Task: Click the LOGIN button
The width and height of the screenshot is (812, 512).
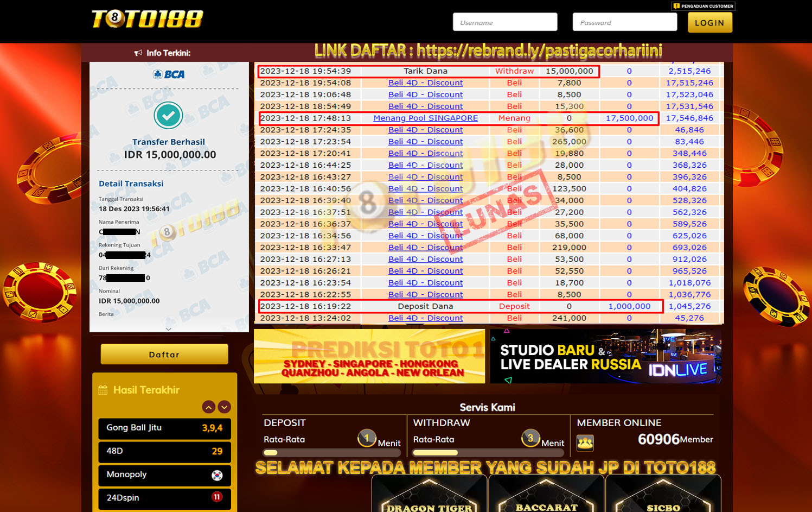Action: (710, 23)
